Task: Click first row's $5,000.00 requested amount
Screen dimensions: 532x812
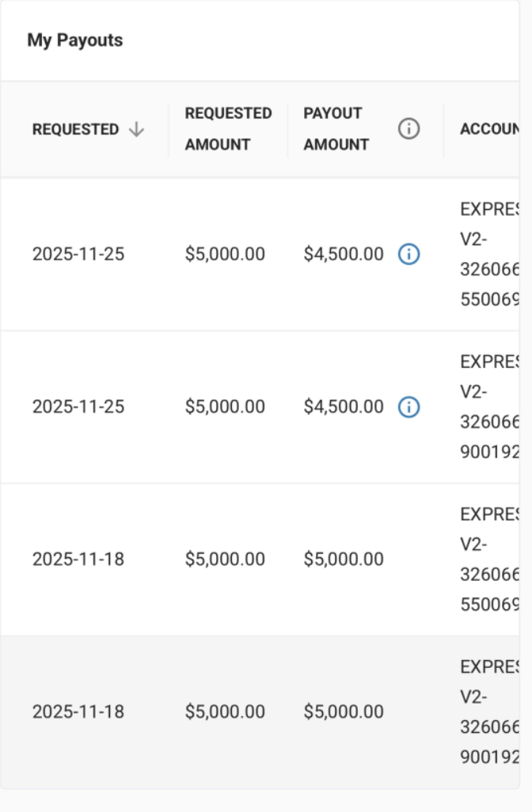Action: pos(225,254)
